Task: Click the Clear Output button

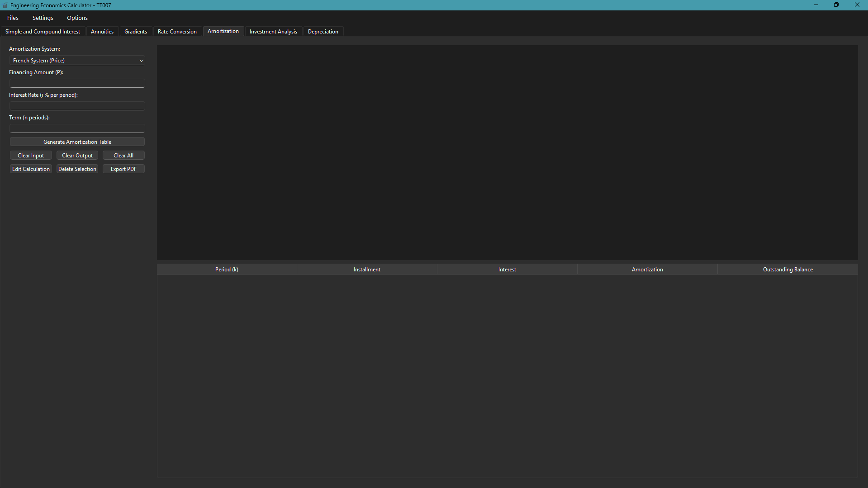Action: [x=77, y=156]
